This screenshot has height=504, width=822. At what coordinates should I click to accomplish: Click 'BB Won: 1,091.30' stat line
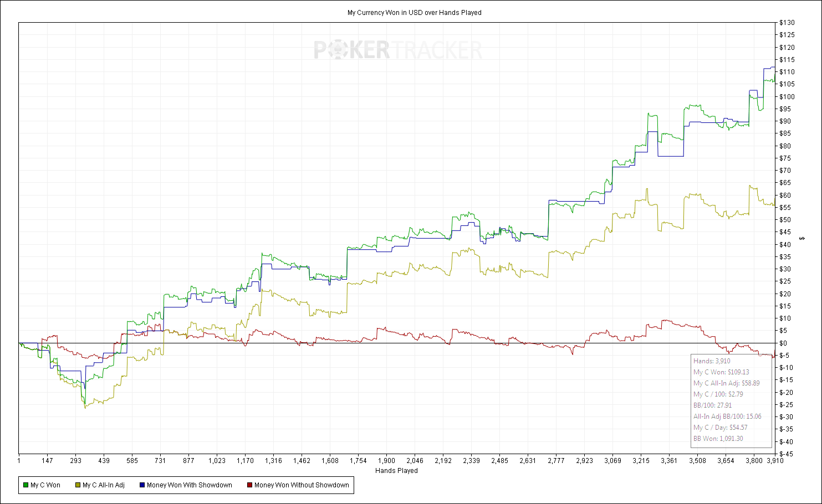pos(718,439)
